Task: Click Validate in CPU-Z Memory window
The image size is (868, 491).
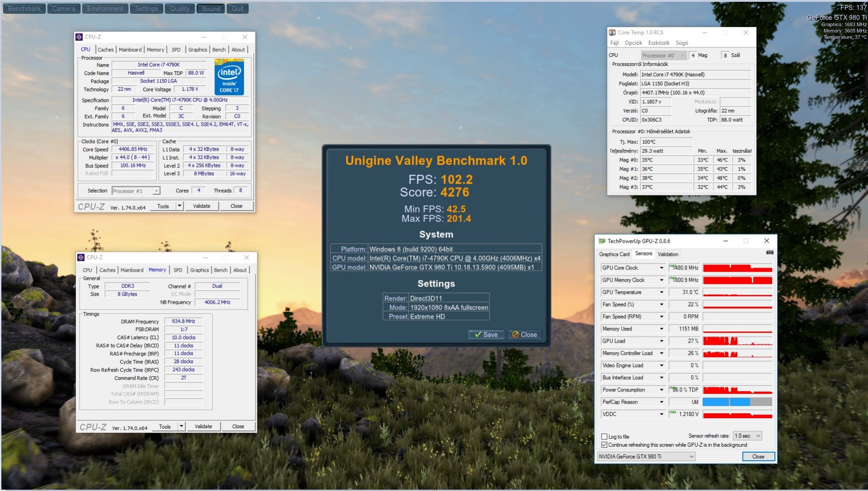Action: pos(203,426)
